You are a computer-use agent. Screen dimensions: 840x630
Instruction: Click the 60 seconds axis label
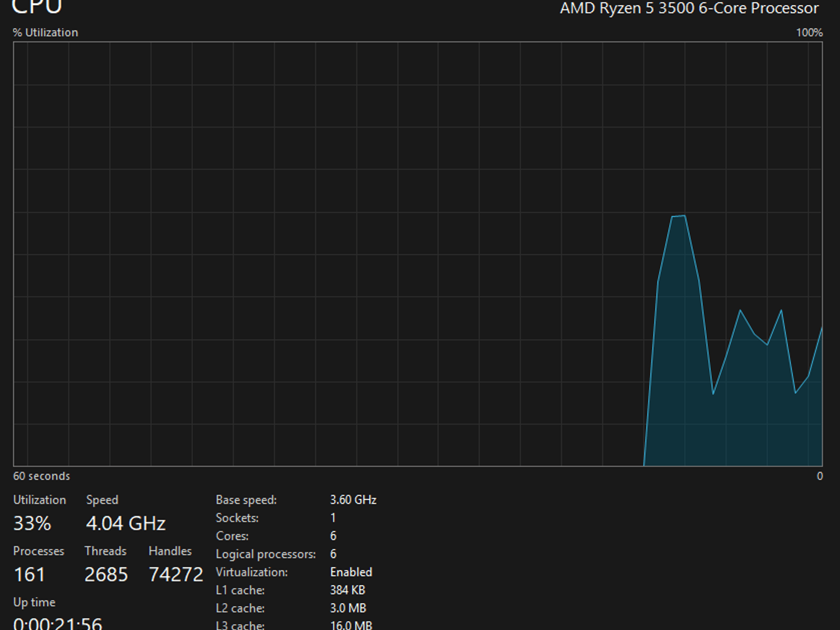point(41,476)
